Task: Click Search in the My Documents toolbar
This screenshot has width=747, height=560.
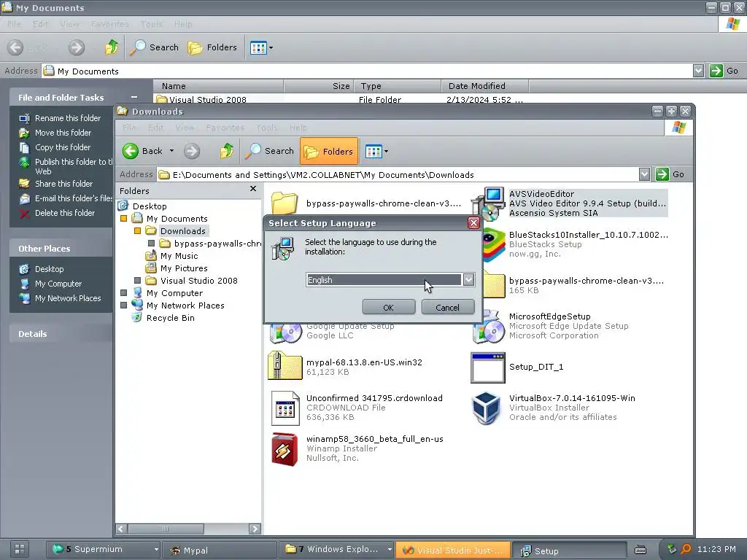Action: click(x=155, y=47)
